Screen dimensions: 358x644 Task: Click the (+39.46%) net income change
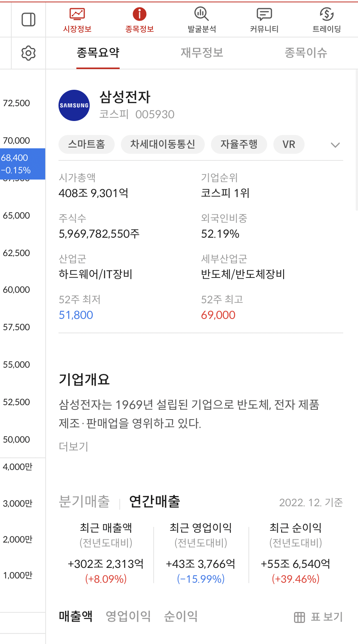[x=296, y=579]
